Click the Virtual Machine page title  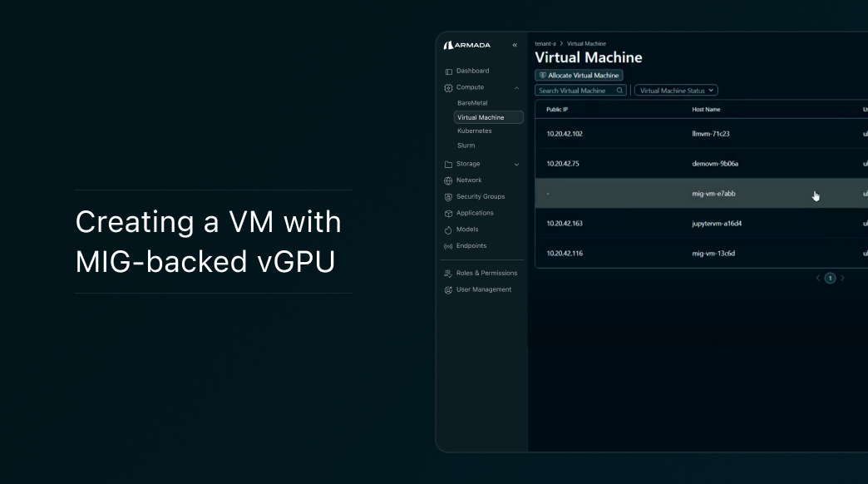(589, 57)
